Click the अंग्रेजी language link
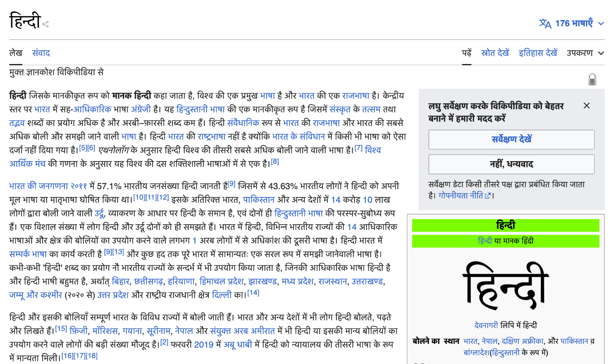The height and width of the screenshot is (364, 614). point(141,109)
